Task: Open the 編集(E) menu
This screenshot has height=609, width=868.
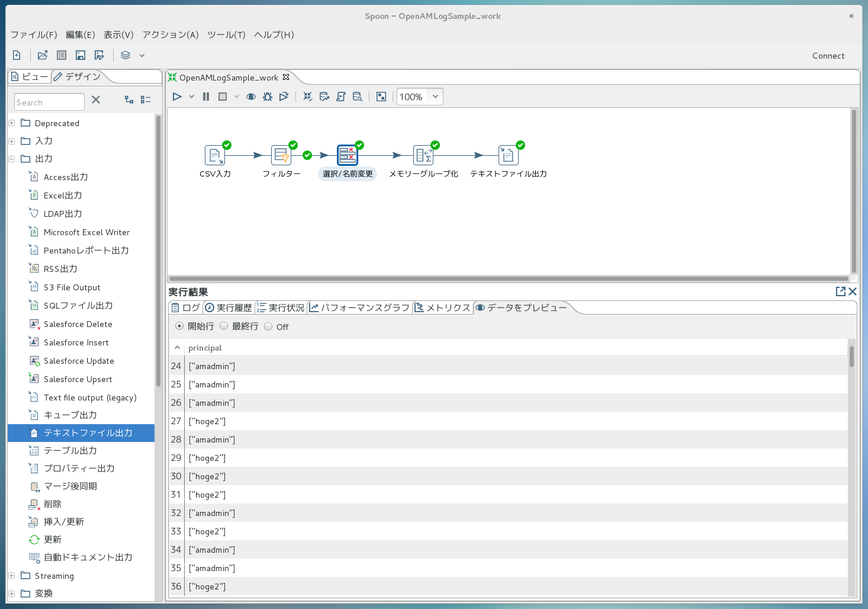Action: pyautogui.click(x=81, y=35)
